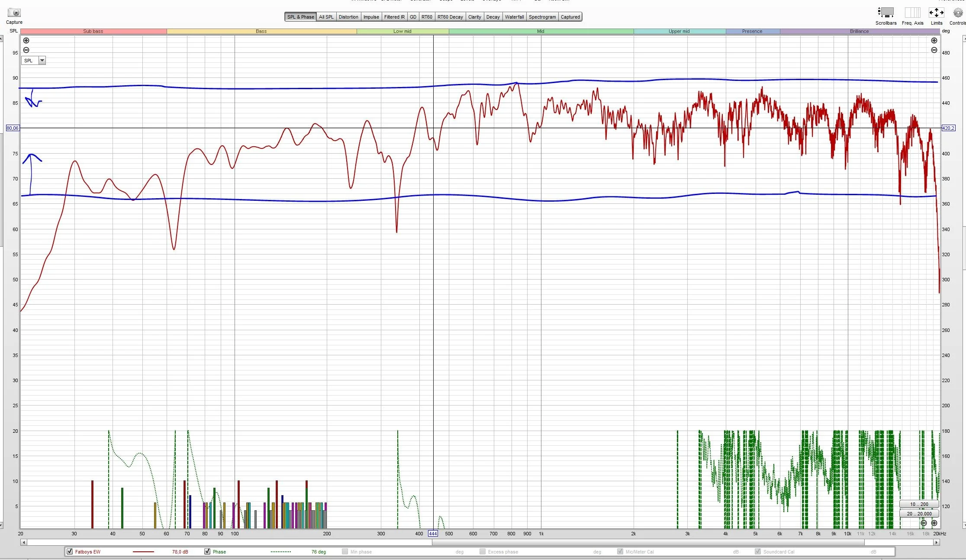This screenshot has width=966, height=560.
Task: Click the 80,06 SPL cursor readout
Action: (x=13, y=128)
